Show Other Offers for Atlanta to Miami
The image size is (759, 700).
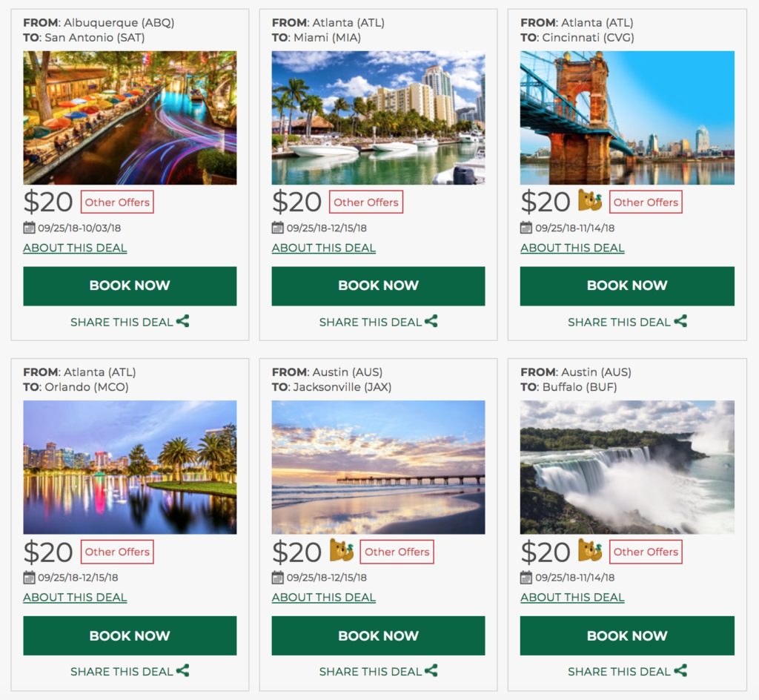366,202
